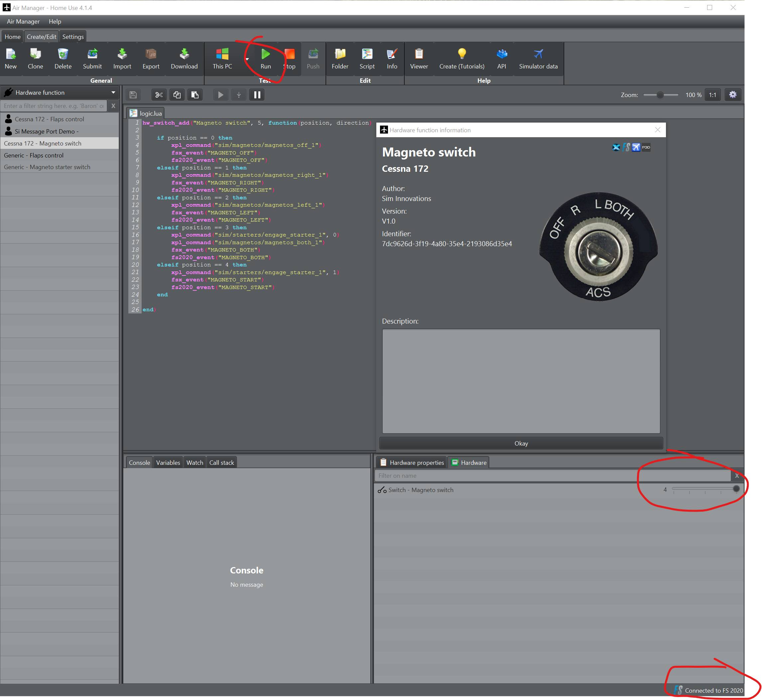Reset zoom with 1:1 button

[x=713, y=95]
